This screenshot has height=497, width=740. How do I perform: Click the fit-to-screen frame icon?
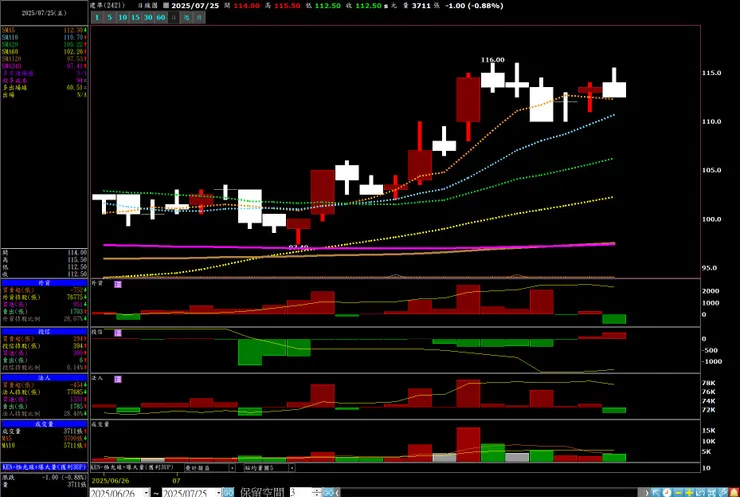click(712, 493)
